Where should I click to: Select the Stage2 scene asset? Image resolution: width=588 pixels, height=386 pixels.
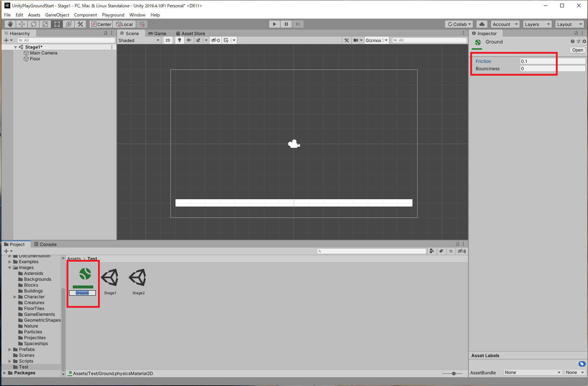138,281
